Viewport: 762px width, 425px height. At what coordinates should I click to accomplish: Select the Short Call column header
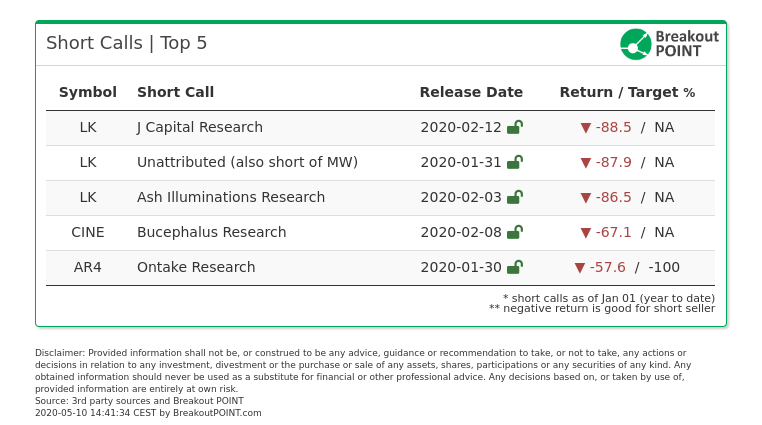(175, 92)
